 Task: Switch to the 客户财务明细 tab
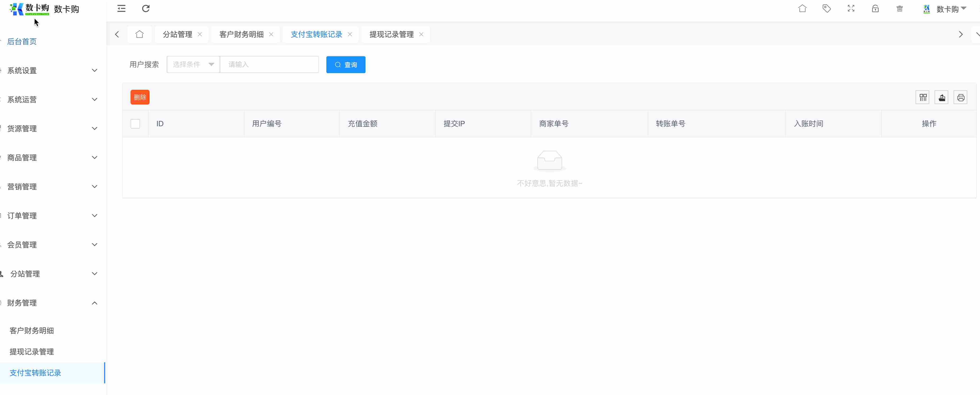click(x=242, y=34)
